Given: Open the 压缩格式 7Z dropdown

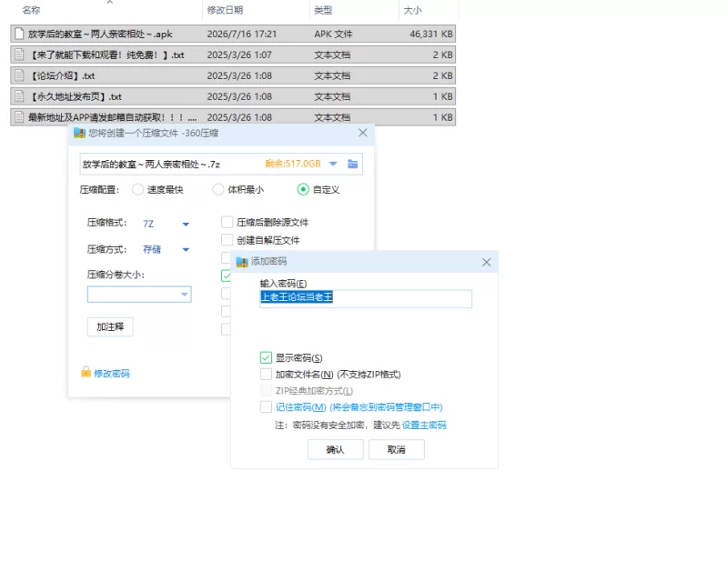Looking at the screenshot, I should (x=186, y=225).
